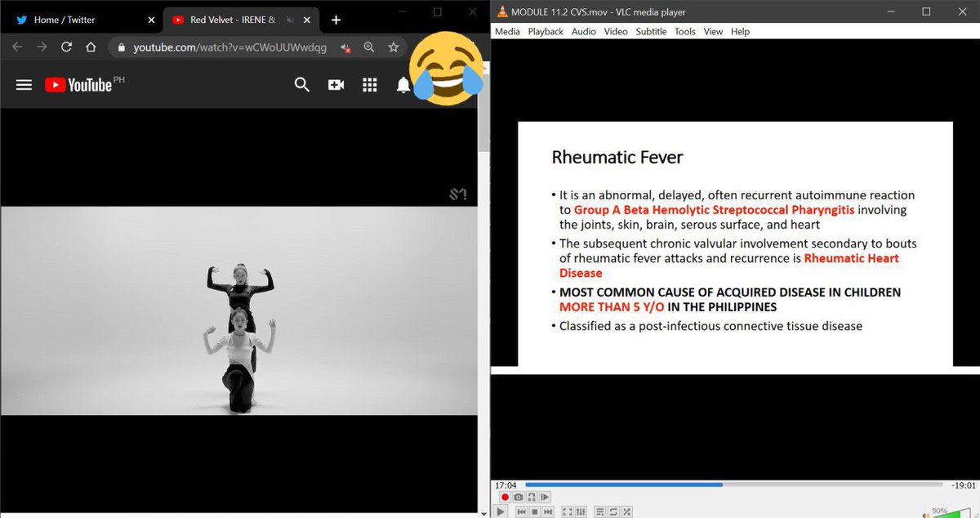The width and height of the screenshot is (980, 518).
Task: Open VLC Media menu
Action: click(x=507, y=31)
